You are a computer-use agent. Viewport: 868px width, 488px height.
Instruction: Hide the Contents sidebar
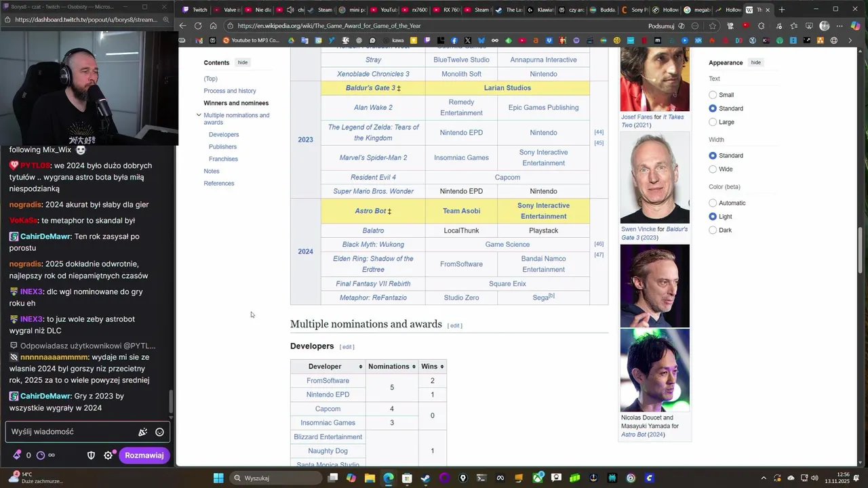(x=242, y=62)
